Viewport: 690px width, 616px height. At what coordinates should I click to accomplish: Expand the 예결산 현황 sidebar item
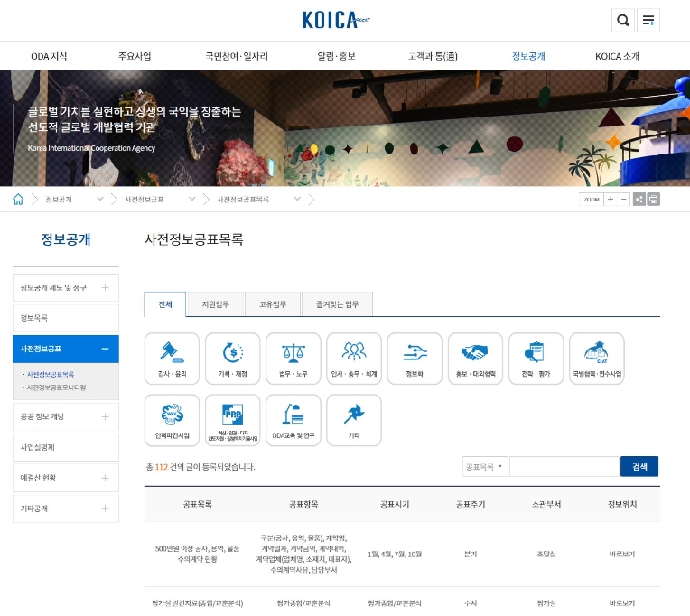[x=105, y=478]
